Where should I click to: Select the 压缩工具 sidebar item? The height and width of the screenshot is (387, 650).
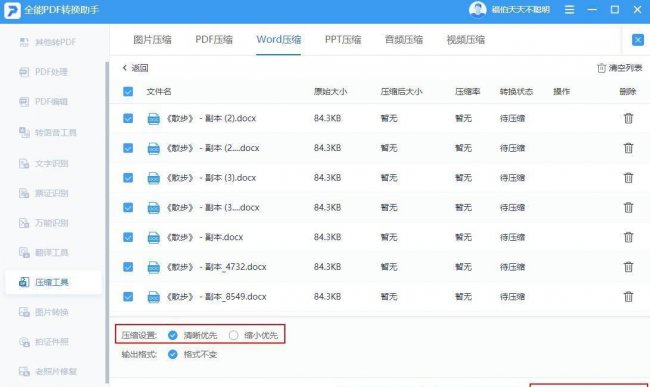(53, 282)
